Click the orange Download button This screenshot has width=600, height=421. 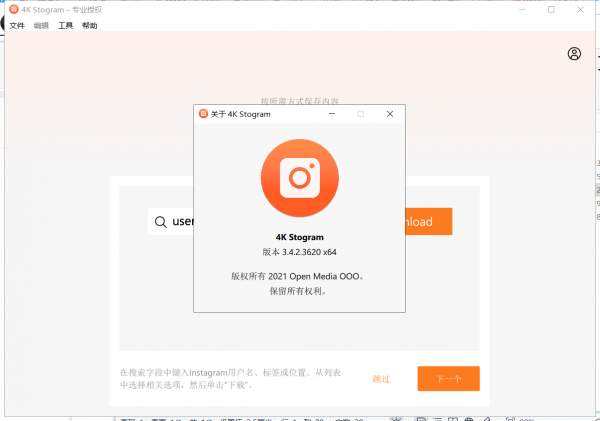point(429,222)
